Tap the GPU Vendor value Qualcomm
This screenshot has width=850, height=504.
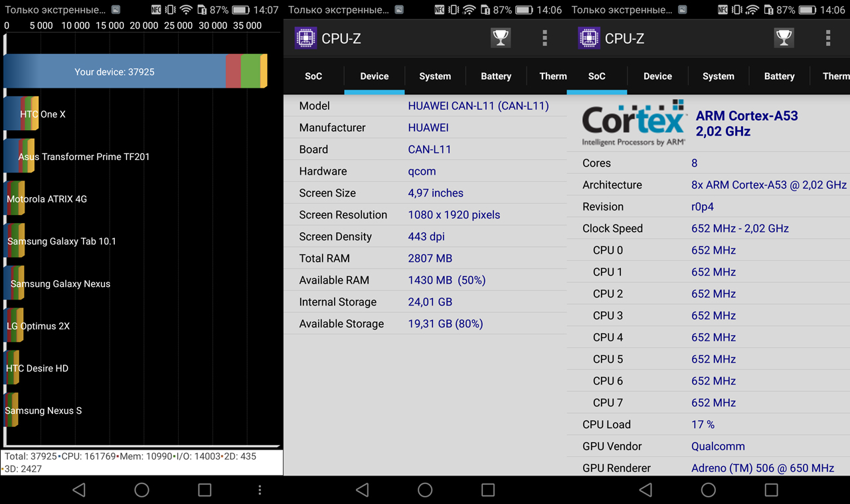point(718,446)
